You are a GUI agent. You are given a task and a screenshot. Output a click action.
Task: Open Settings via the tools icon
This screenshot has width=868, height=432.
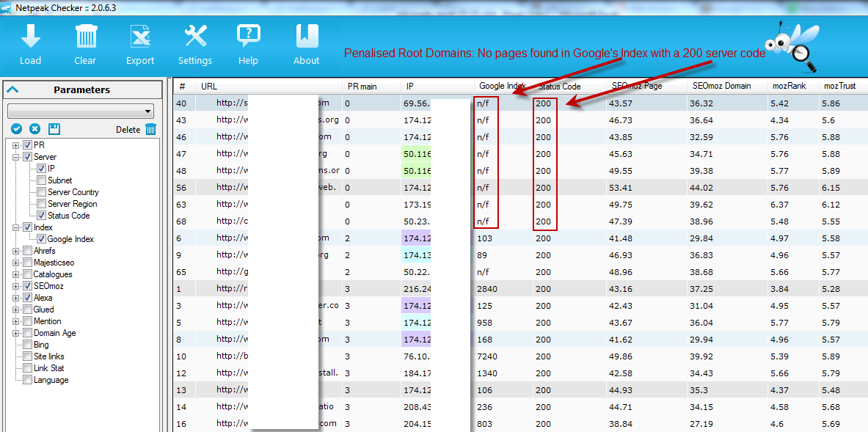tap(195, 37)
